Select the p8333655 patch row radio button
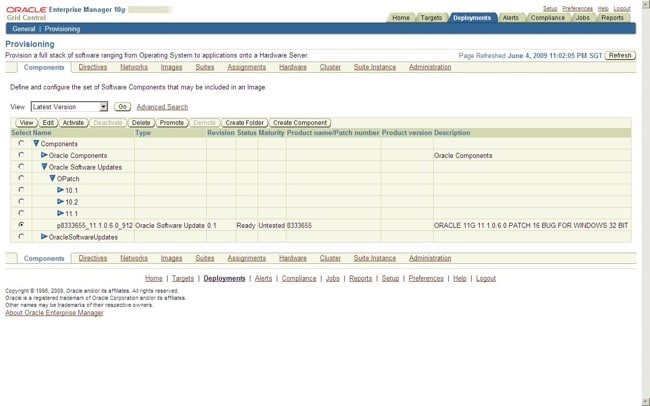650x406 pixels. 21,224
